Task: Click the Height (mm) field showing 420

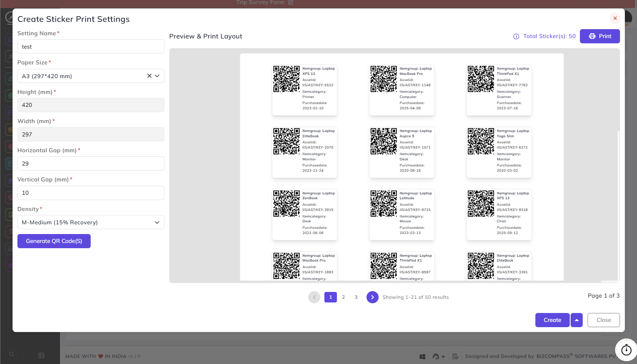Action: tap(91, 105)
